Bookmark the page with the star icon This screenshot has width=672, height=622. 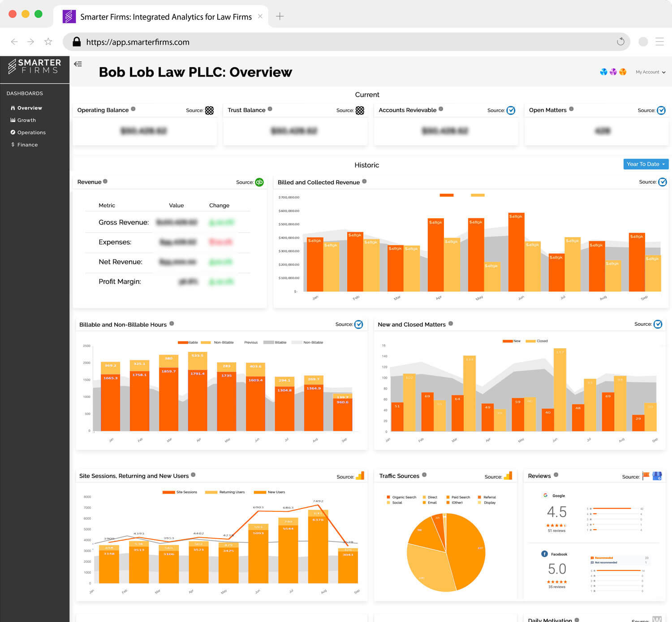48,42
